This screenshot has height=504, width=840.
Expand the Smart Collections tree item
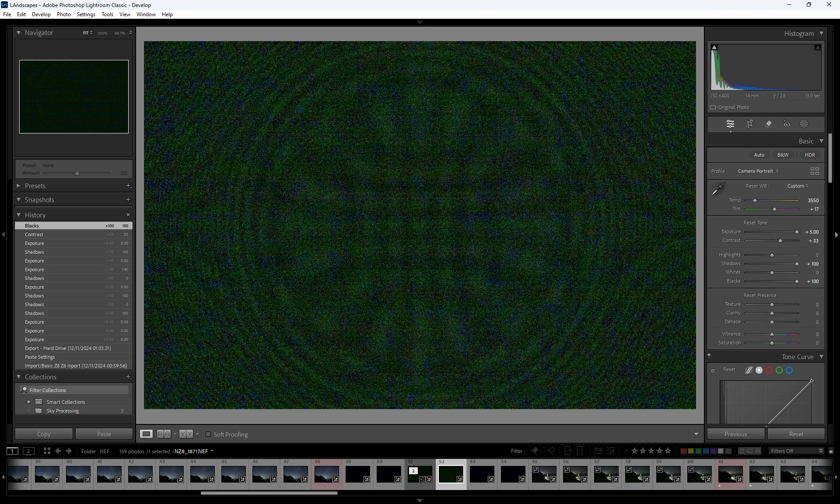pyautogui.click(x=29, y=402)
